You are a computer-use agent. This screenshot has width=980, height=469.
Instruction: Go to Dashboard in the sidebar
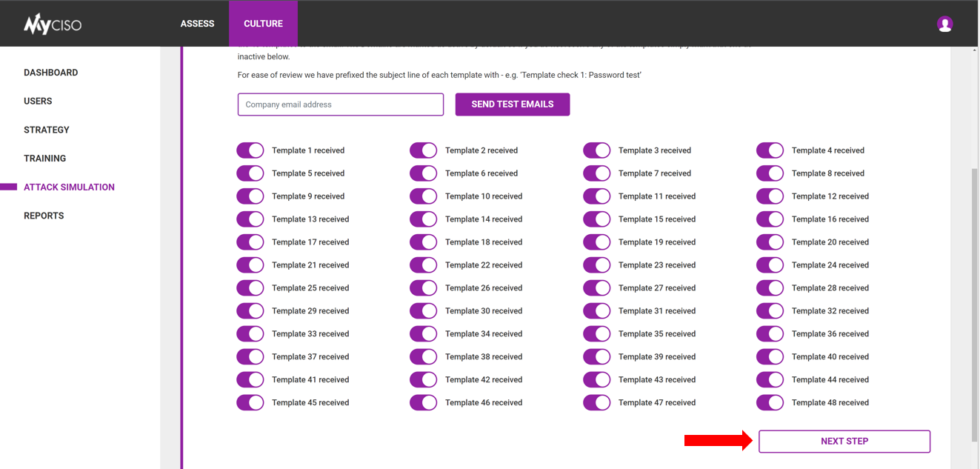pyautogui.click(x=50, y=73)
